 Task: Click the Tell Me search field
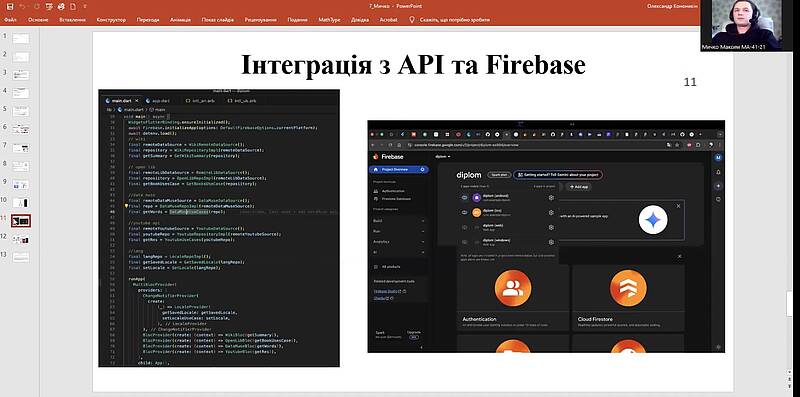pyautogui.click(x=455, y=20)
